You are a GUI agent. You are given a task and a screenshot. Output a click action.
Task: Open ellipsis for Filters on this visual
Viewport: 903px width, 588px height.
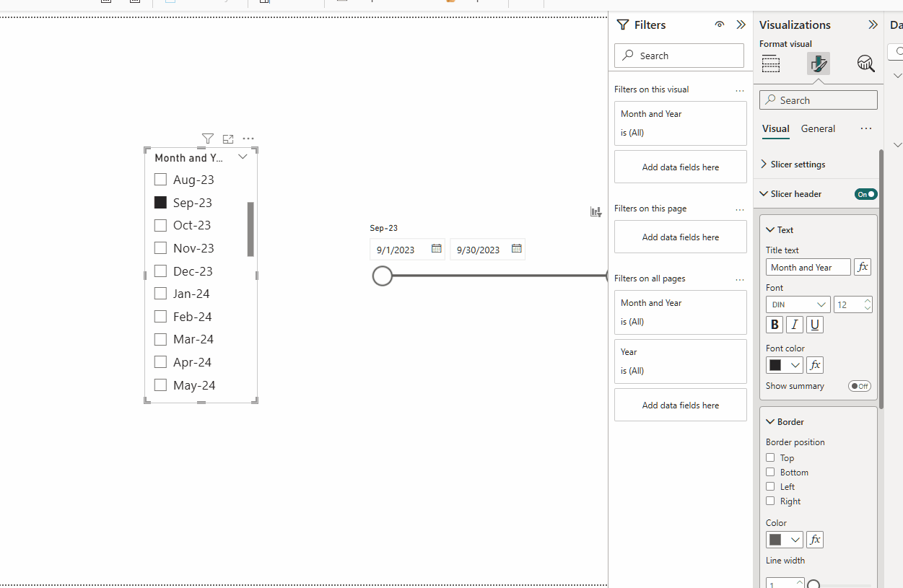tap(740, 90)
